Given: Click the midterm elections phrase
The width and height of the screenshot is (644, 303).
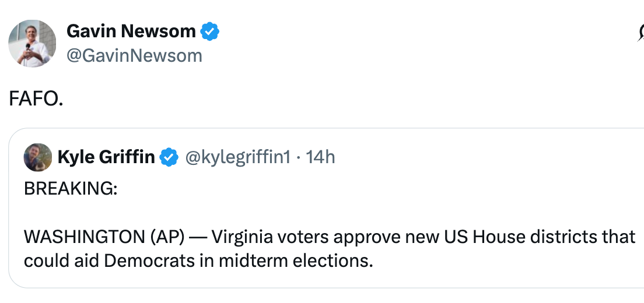Looking at the screenshot, I should tap(296, 260).
